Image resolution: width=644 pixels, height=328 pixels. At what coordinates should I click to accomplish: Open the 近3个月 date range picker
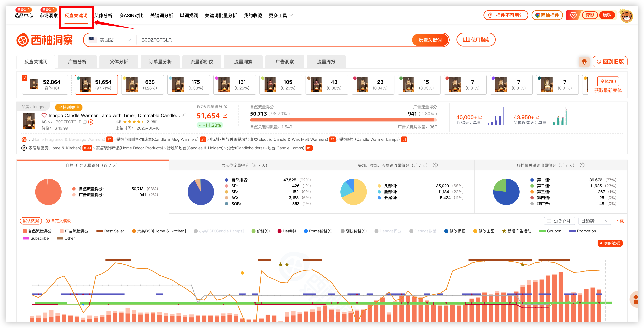pyautogui.click(x=560, y=221)
